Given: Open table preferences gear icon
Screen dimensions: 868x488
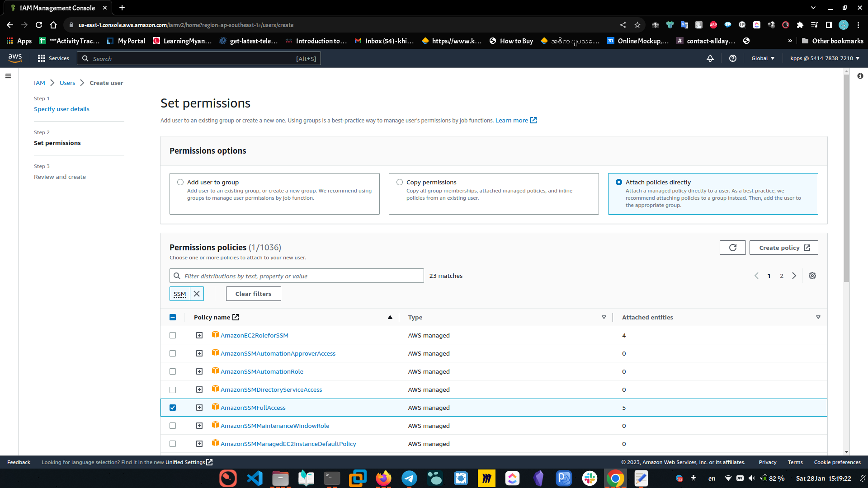Looking at the screenshot, I should click(x=812, y=276).
